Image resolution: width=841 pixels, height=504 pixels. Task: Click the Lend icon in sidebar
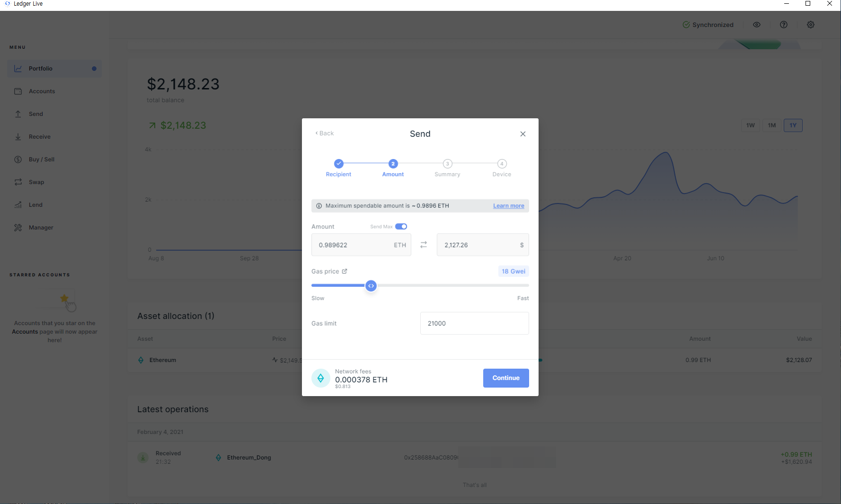(18, 205)
